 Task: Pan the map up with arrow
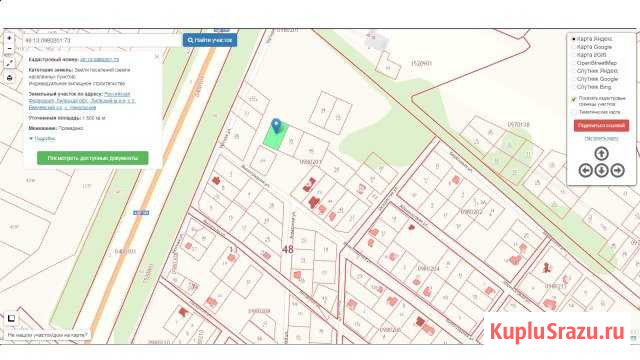coord(601,154)
